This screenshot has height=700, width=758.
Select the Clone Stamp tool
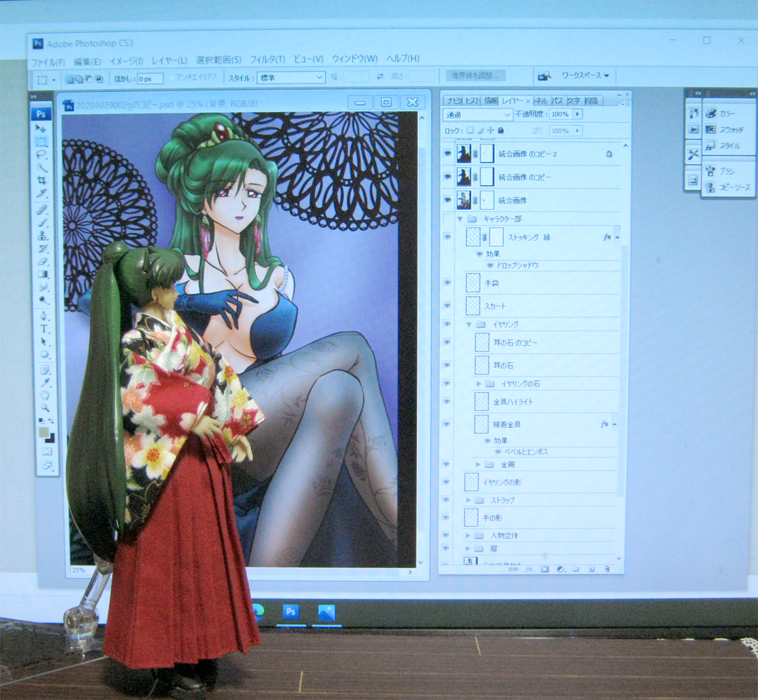[43, 236]
